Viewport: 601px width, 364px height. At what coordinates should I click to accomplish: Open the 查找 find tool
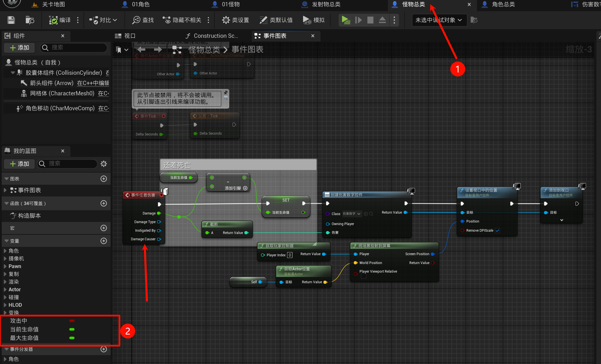tap(143, 20)
